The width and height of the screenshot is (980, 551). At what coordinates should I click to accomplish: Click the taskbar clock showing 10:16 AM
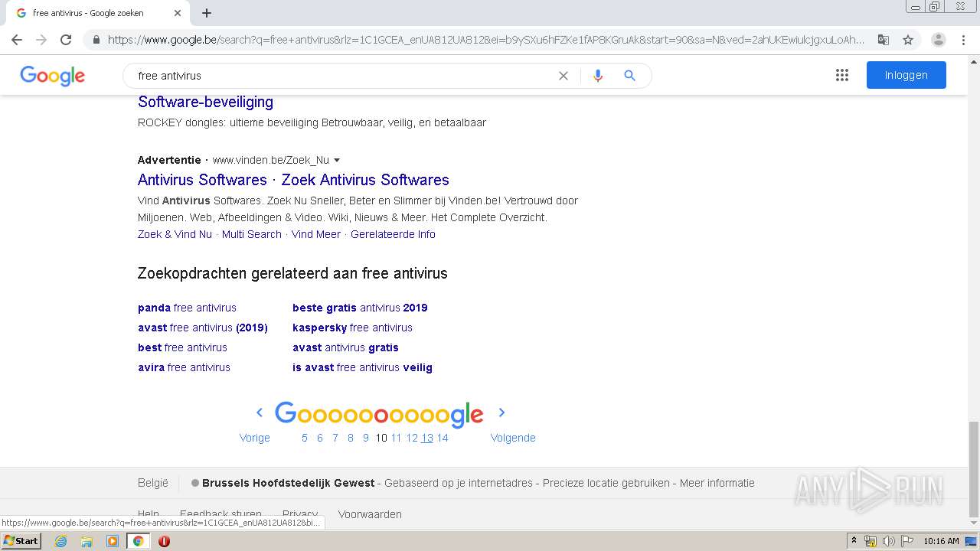[x=941, y=541]
